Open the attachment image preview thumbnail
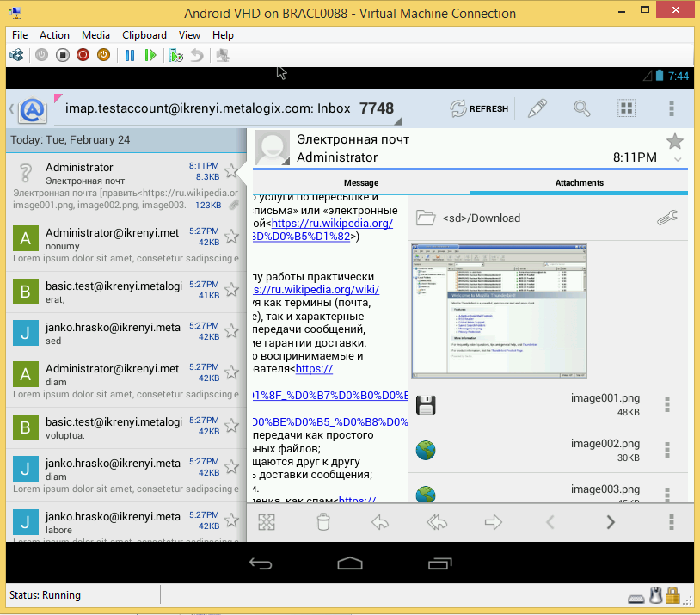Viewport: 700px width, 615px height. click(499, 311)
